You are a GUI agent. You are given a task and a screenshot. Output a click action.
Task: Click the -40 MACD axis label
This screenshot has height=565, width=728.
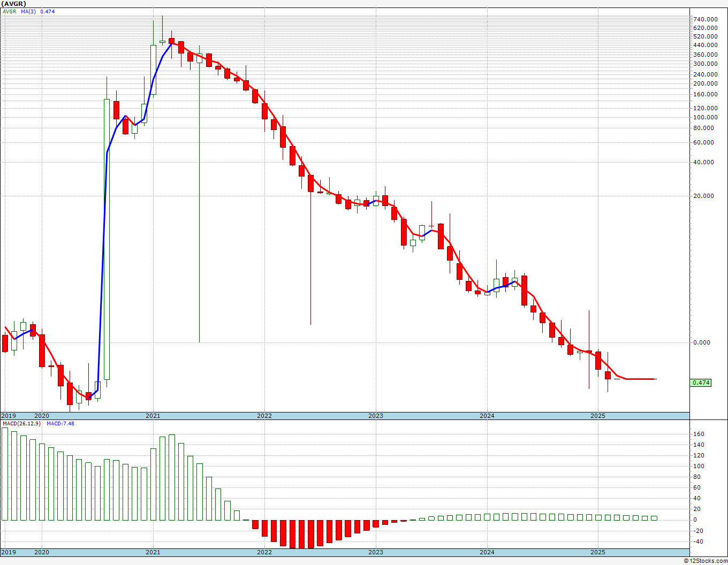pyautogui.click(x=699, y=541)
